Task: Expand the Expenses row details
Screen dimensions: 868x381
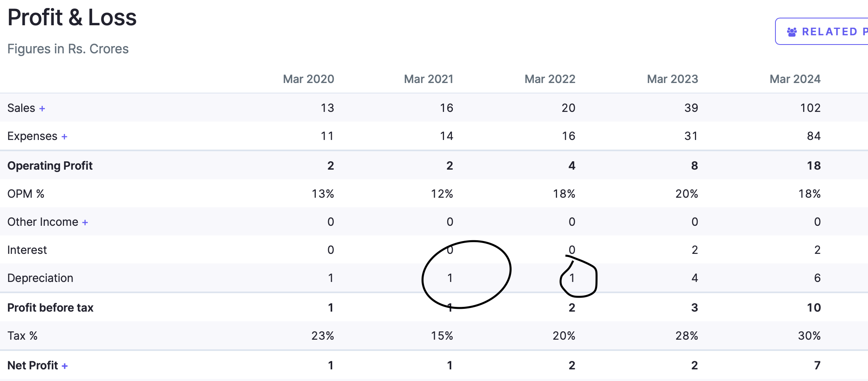Action: (64, 137)
